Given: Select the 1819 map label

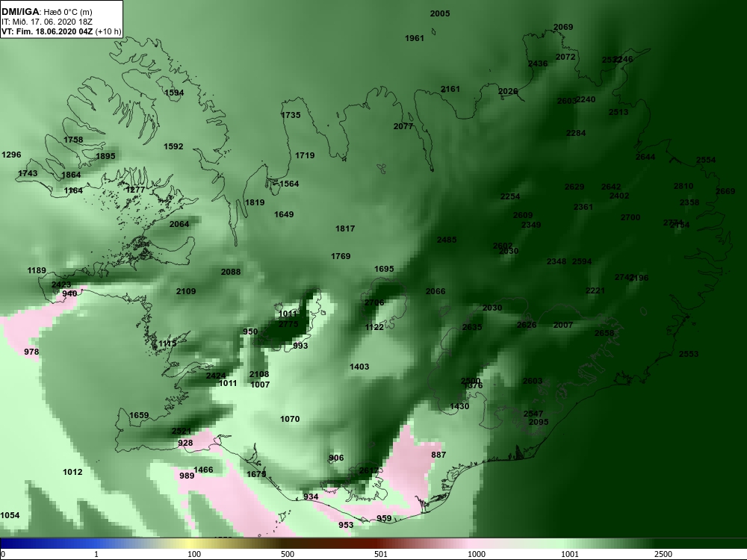Looking at the screenshot, I should pos(255,203).
